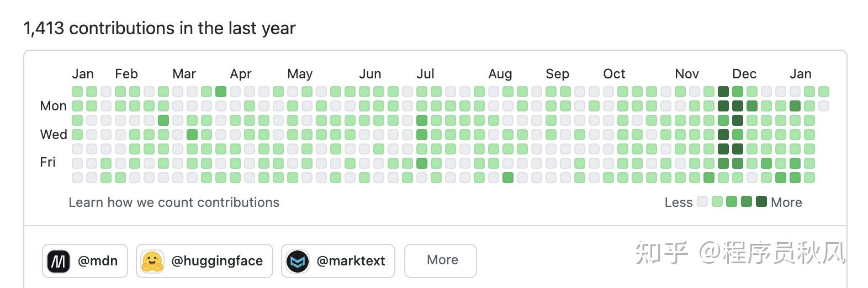Click the darkest green legend swatch near More
This screenshot has height=288, width=868.
tap(761, 201)
